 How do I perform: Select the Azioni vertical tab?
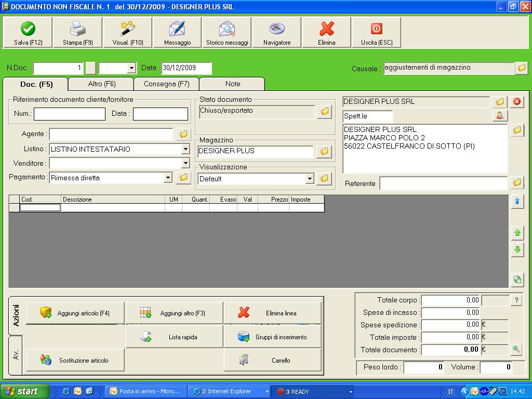point(16,315)
